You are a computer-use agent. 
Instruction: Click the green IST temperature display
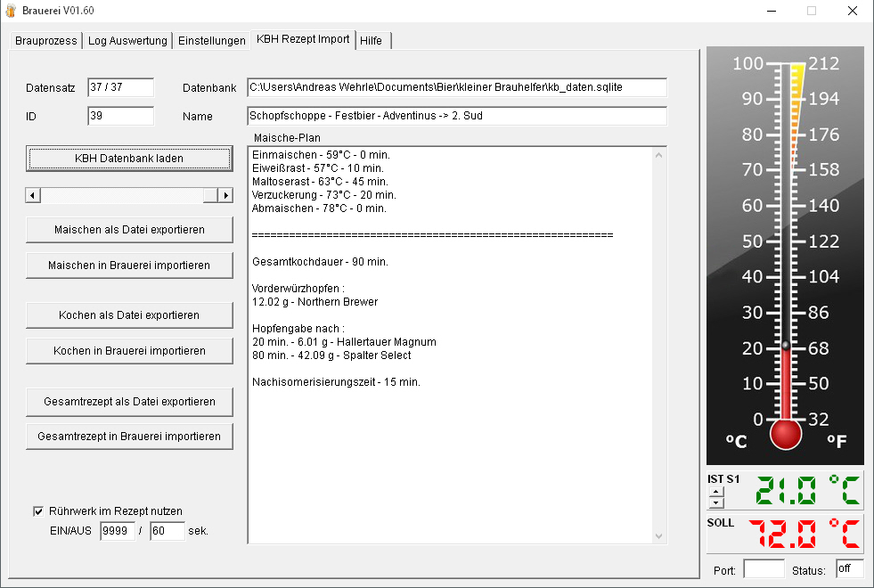pyautogui.click(x=806, y=491)
